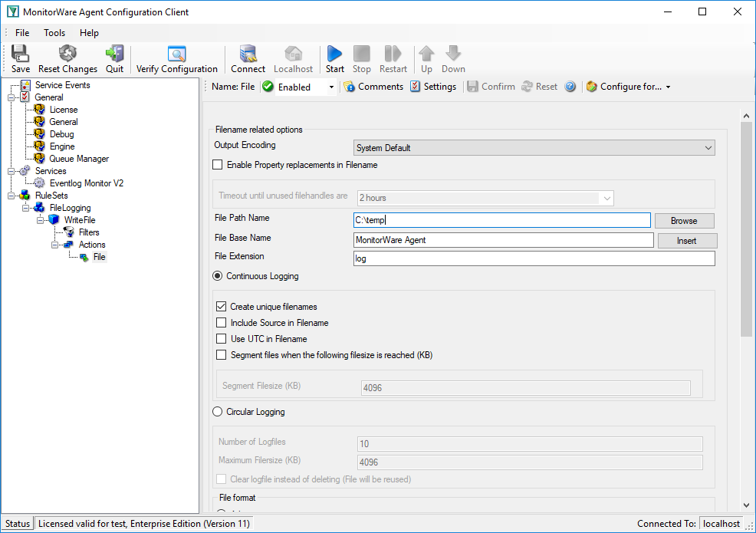Uncheck Create unique filenames
The image size is (756, 533).
point(222,306)
